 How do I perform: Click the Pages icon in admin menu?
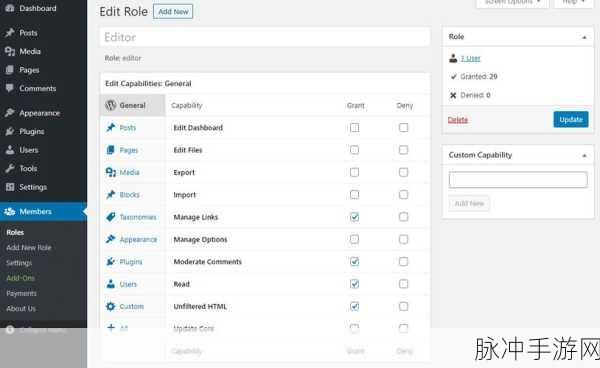pyautogui.click(x=10, y=70)
